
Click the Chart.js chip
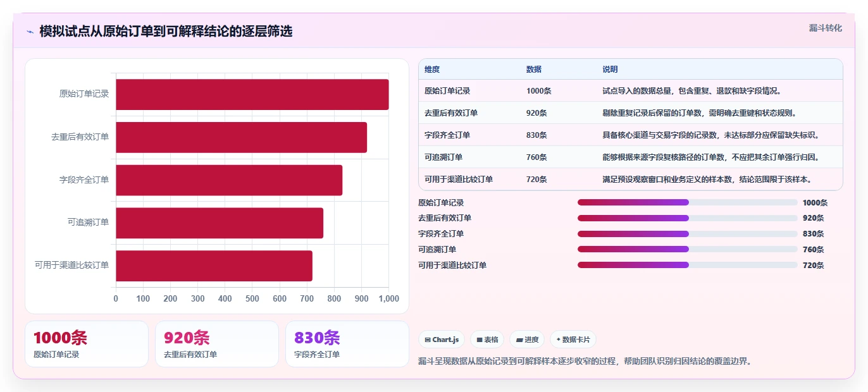[442, 340]
